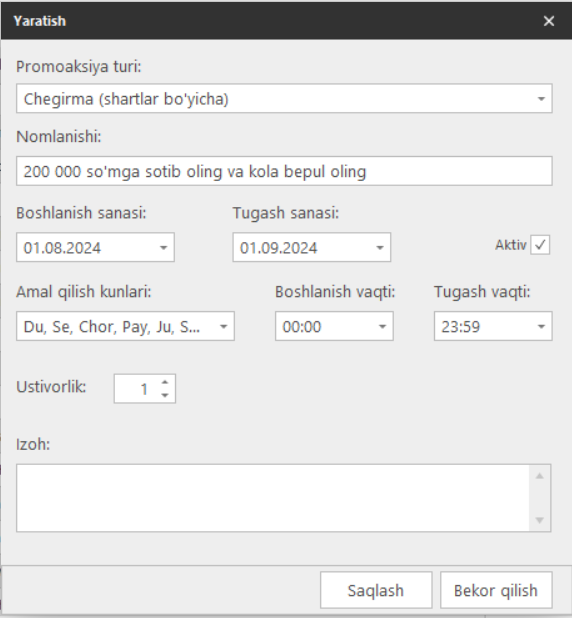
Task: Open the Boshlanish vaqti time dropdown arrow
Action: [382, 326]
